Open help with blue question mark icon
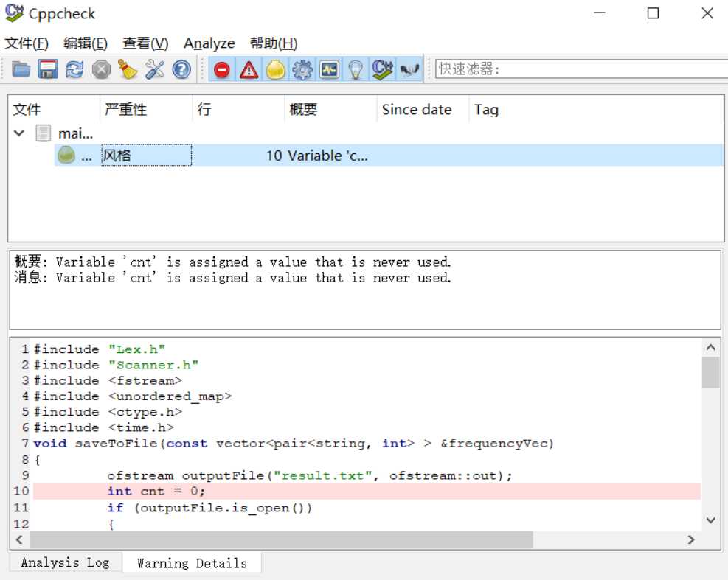Image resolution: width=728 pixels, height=580 pixels. (181, 69)
